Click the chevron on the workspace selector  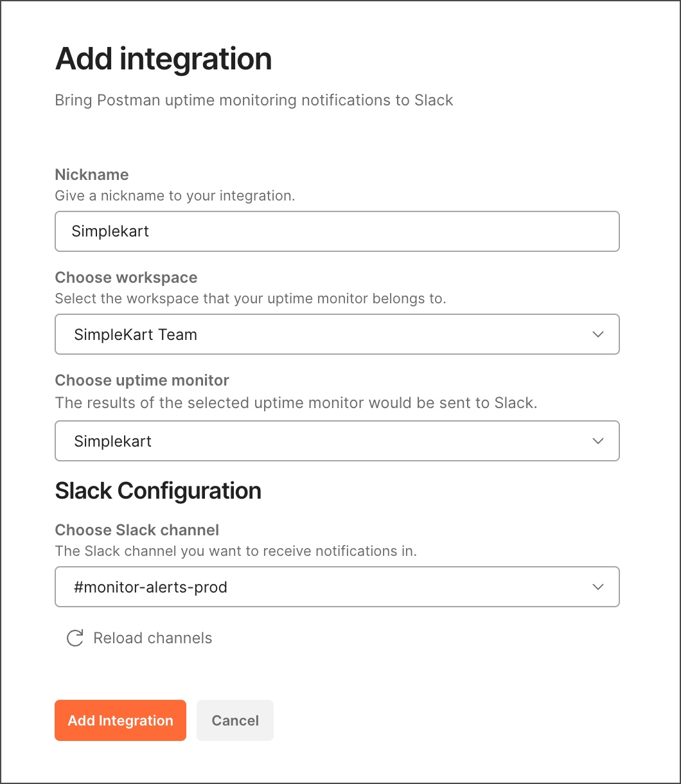(597, 334)
